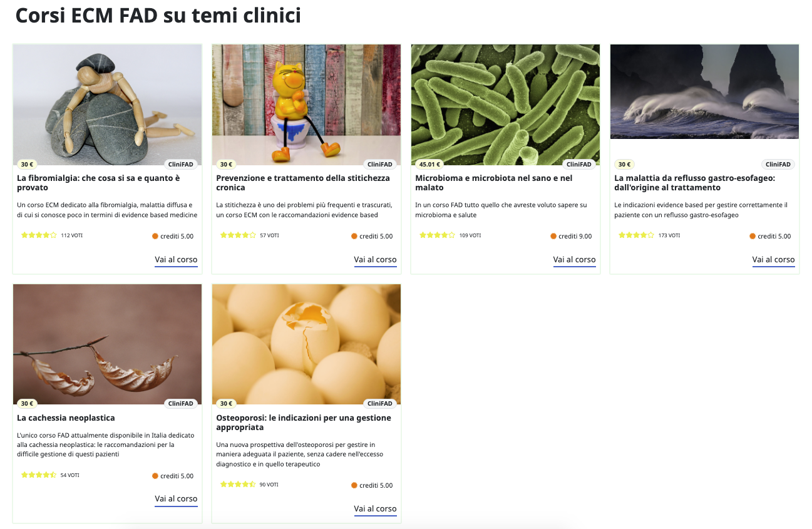Select the wooden mannequin on stones image

tap(107, 105)
